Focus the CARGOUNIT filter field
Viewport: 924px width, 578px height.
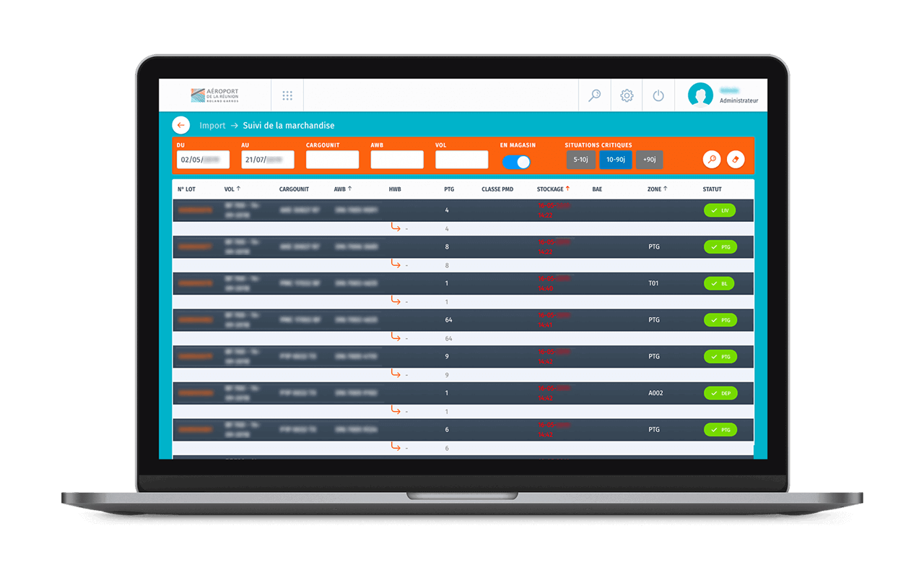click(332, 160)
